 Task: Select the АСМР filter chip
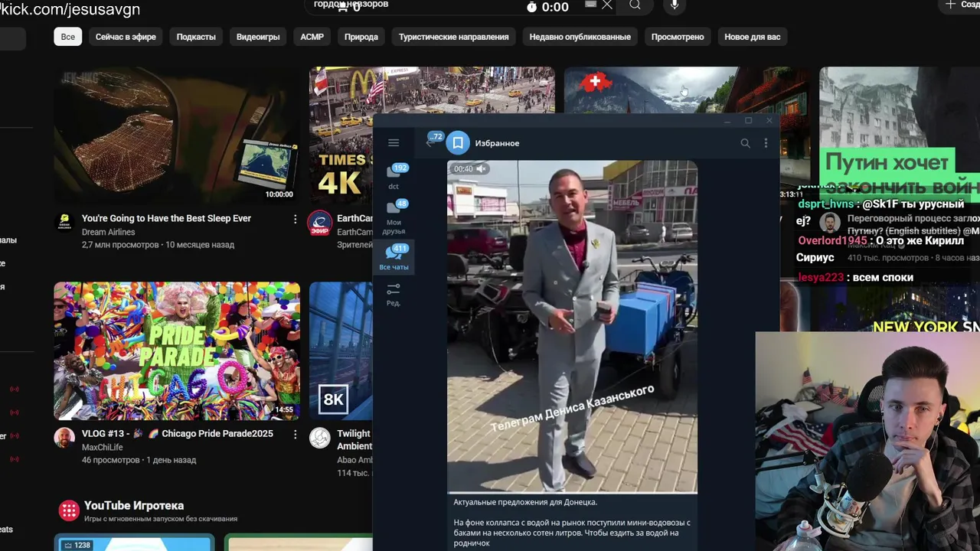pyautogui.click(x=312, y=37)
